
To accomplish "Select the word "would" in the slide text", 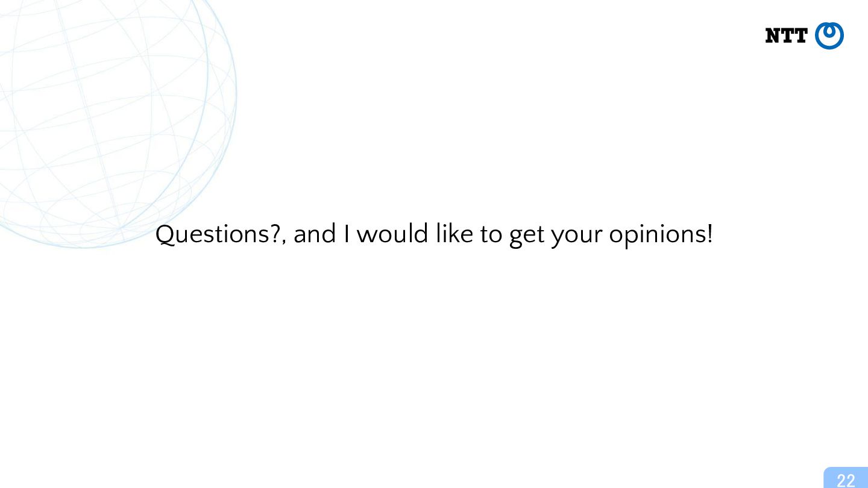I will click(x=393, y=234).
